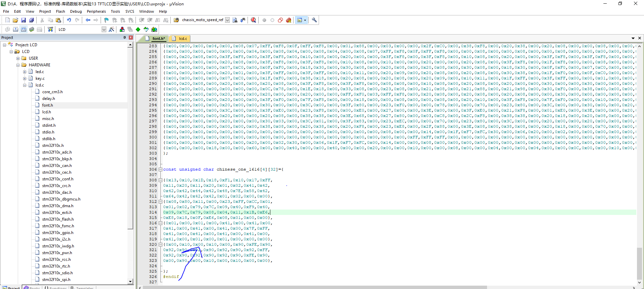Open the Window layout dropdown arrow
The image size is (644, 289).
pyautogui.click(x=305, y=20)
